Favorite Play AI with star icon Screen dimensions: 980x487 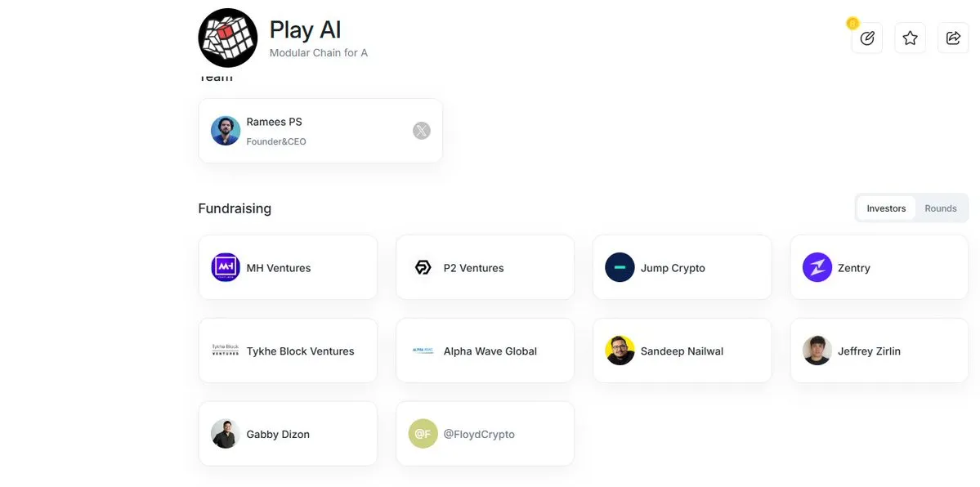coord(910,38)
